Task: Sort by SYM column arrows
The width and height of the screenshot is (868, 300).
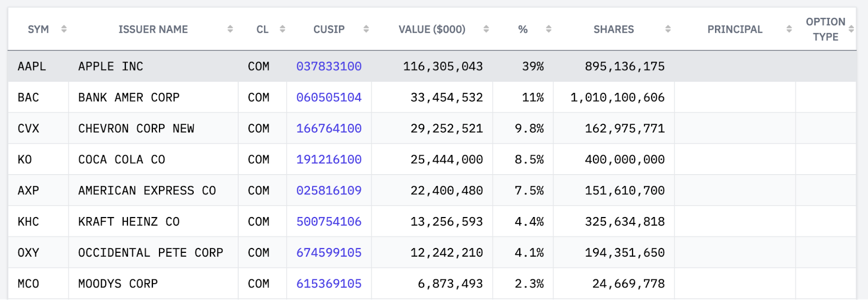Action: pos(64,29)
